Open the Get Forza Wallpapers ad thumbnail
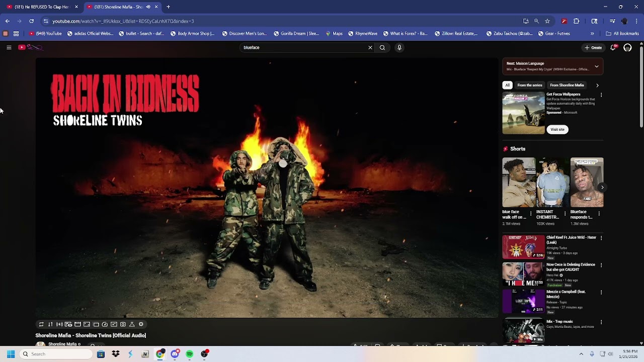Screen dimensions: 644x362 [523, 113]
